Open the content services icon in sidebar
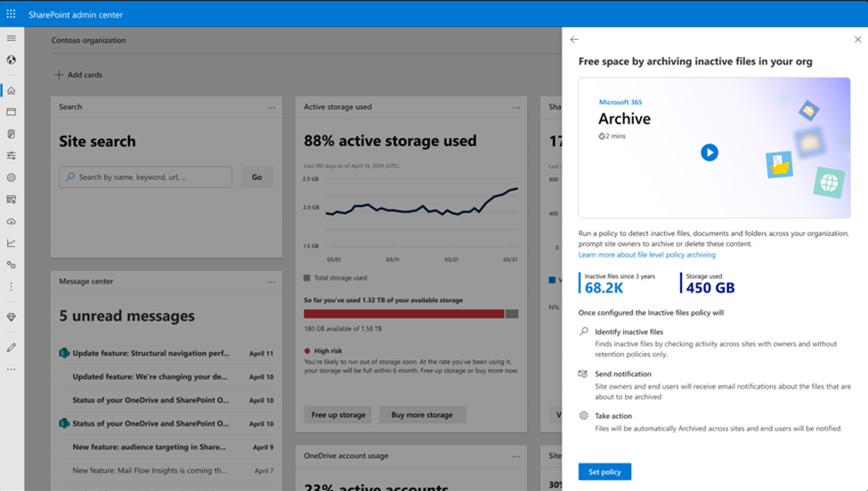This screenshot has width=868, height=491. 11,200
